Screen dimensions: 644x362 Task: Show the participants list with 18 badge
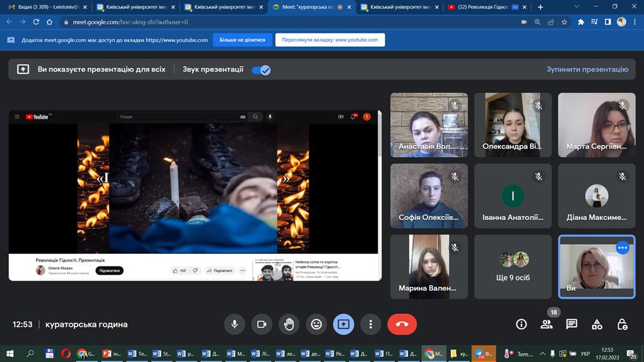coord(547,324)
